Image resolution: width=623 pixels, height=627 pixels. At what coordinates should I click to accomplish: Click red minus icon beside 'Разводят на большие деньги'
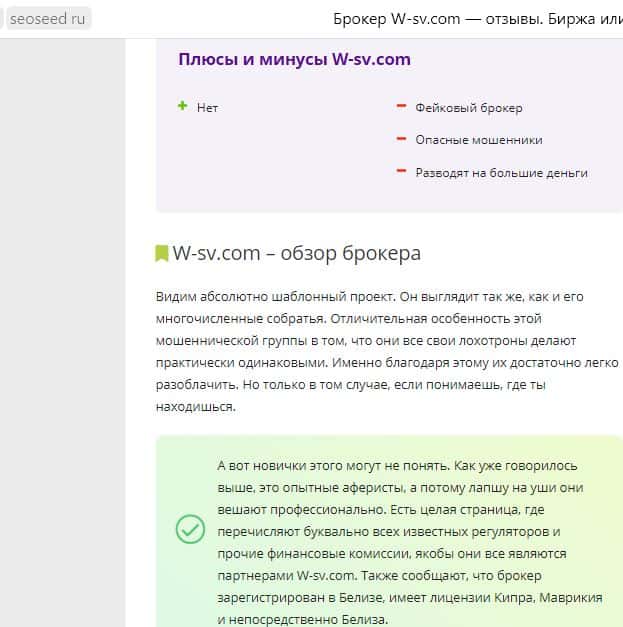click(x=401, y=171)
